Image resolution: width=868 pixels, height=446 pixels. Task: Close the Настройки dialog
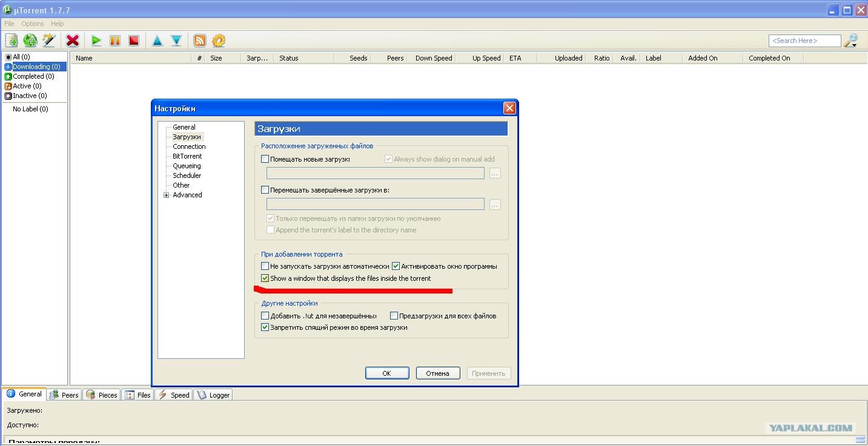coord(509,108)
